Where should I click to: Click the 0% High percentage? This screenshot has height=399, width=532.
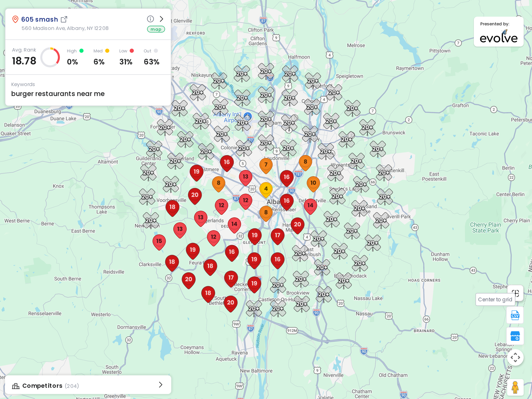point(72,62)
